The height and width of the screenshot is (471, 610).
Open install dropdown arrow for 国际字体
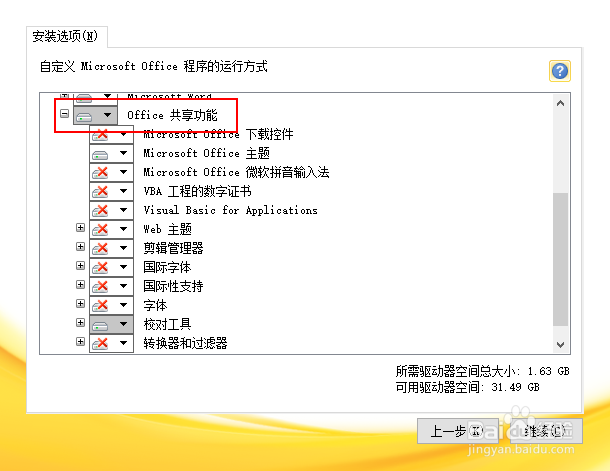[x=124, y=267]
